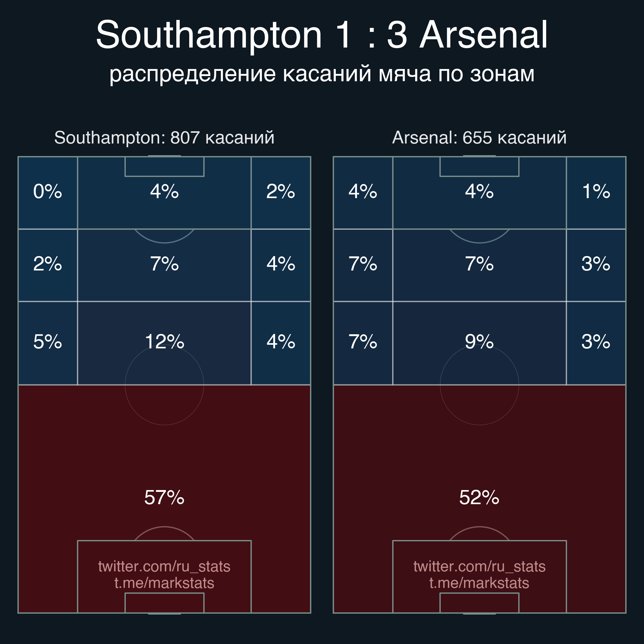Click the "Southampton 1 : 3 Arsenal" title

[x=322, y=35]
